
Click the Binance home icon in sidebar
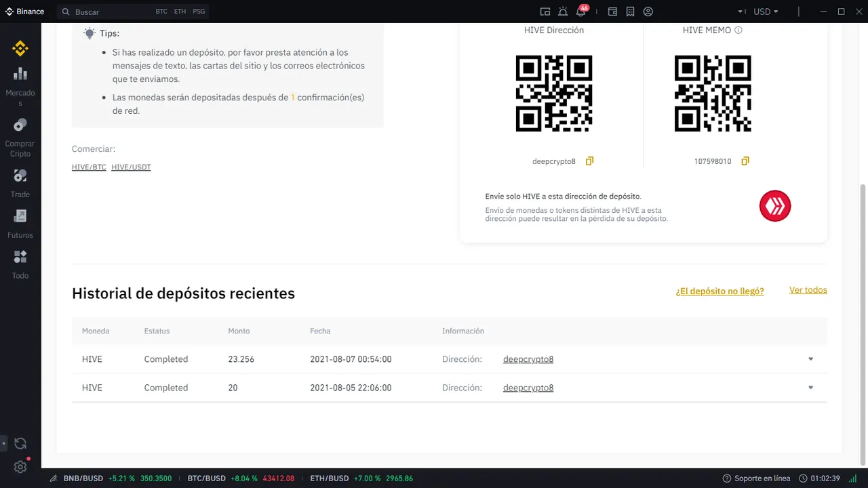pos(20,48)
